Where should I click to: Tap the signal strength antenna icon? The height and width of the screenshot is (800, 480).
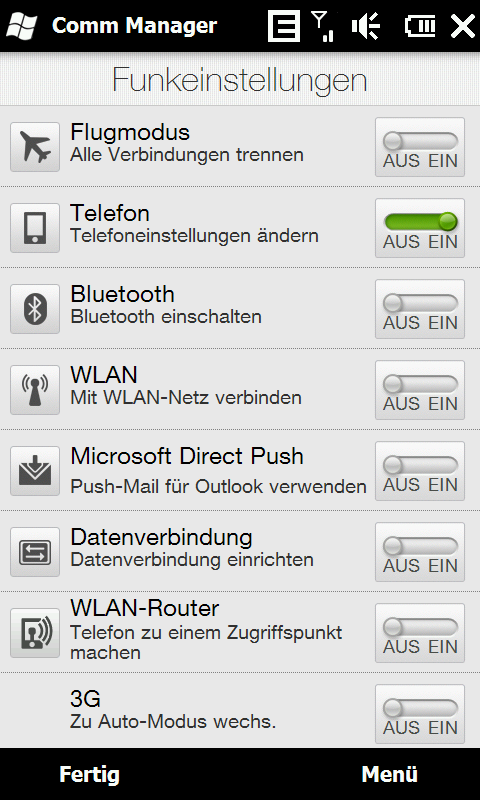click(322, 26)
